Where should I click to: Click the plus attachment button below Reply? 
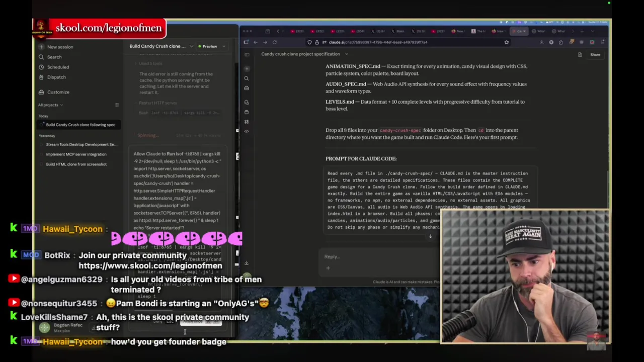point(328,268)
